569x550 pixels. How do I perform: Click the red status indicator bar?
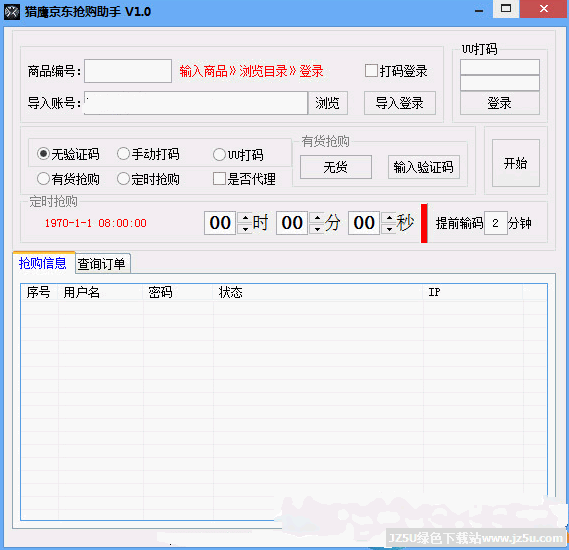(424, 223)
